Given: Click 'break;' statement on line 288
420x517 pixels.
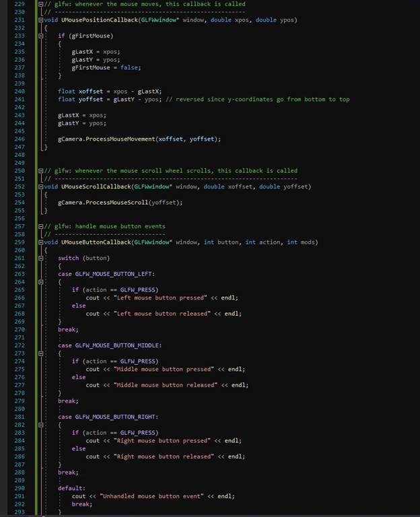Looking at the screenshot, I should (68, 473).
